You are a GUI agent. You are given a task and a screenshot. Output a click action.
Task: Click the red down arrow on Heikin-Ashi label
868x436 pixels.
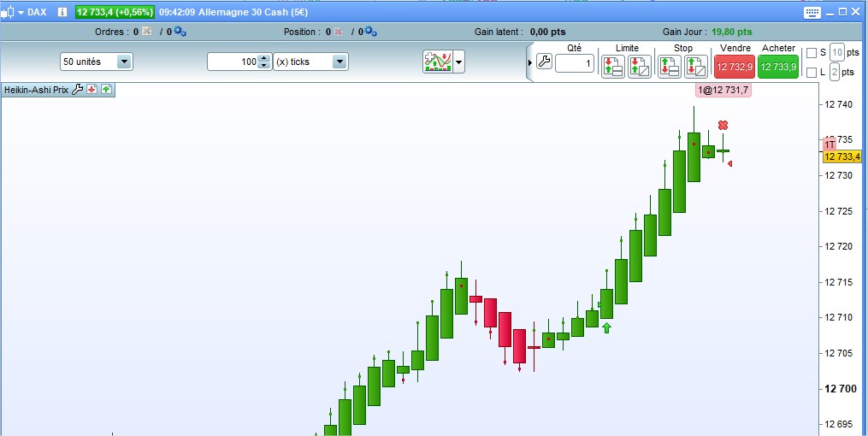pos(92,90)
